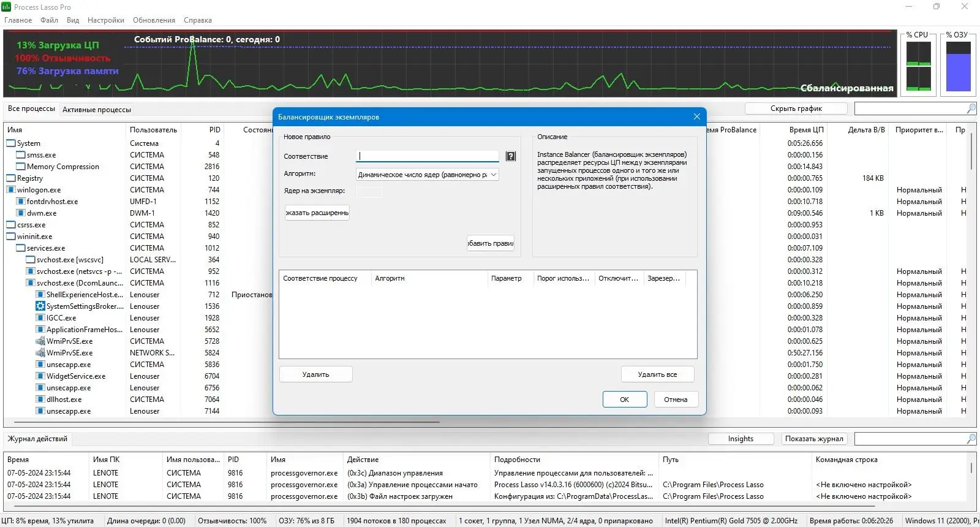This screenshot has width=980, height=527.
Task: Sort processes by the Пользователь column header
Action: point(153,130)
